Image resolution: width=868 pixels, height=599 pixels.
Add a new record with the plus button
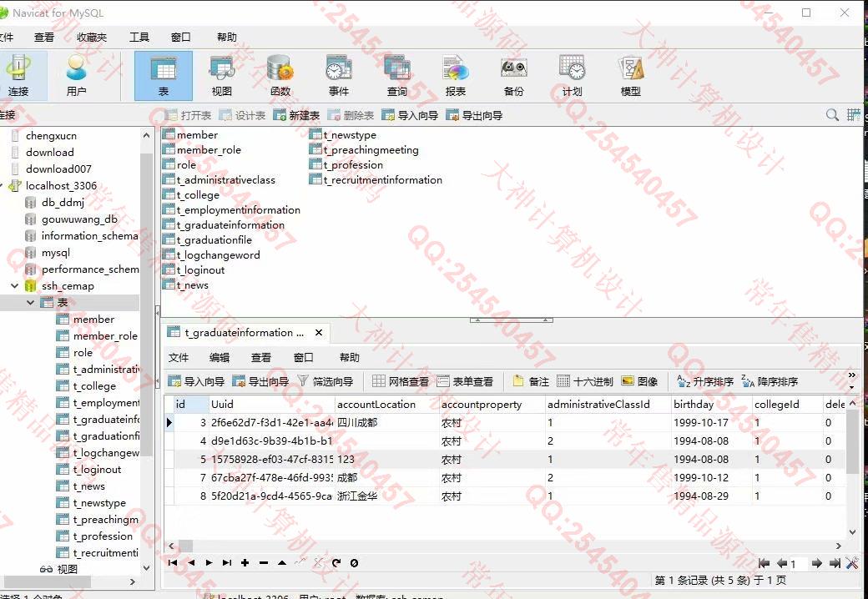point(245,562)
